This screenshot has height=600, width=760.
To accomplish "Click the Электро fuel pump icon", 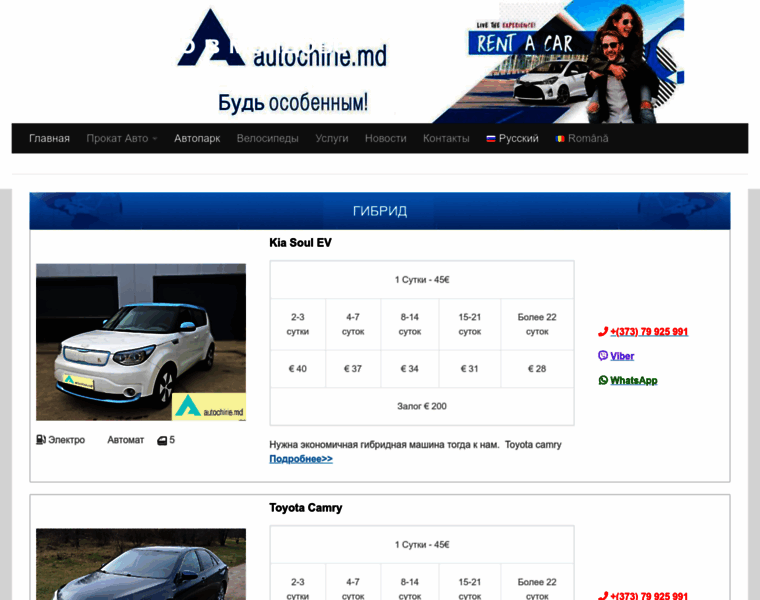I will tap(41, 440).
